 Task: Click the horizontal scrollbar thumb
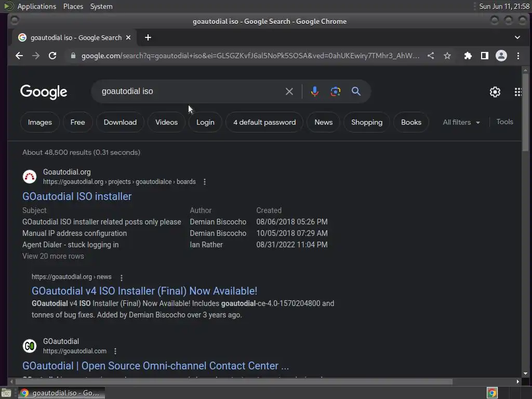(x=234, y=382)
